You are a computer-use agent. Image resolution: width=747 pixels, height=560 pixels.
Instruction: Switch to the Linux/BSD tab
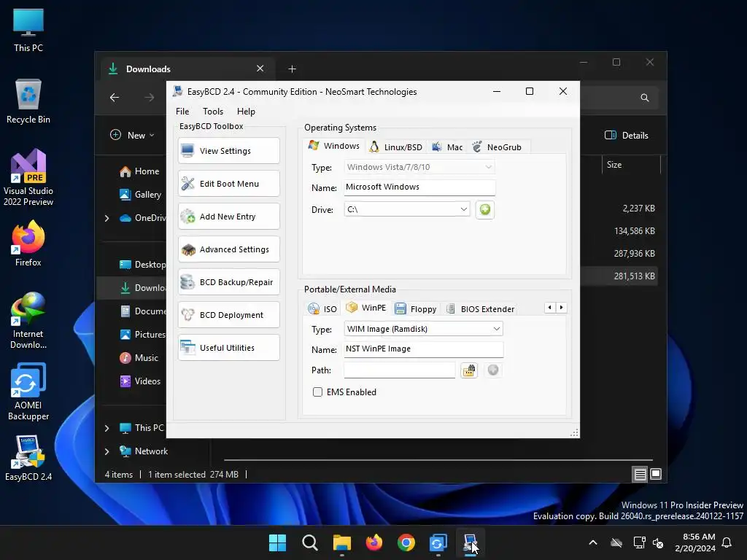(396, 147)
